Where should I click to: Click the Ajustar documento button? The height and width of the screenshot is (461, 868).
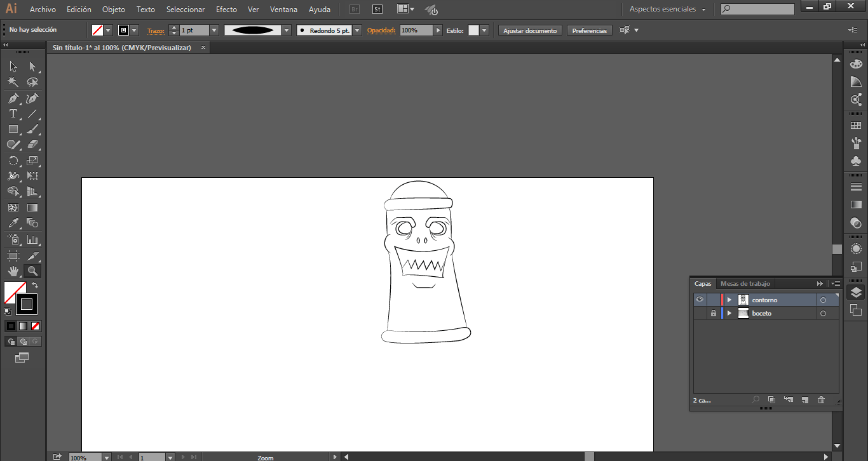530,30
